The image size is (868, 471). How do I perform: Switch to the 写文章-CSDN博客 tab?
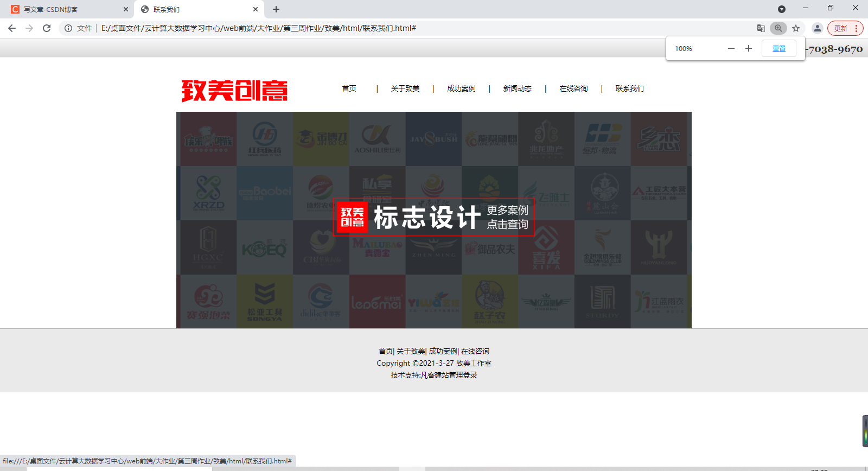(x=67, y=9)
